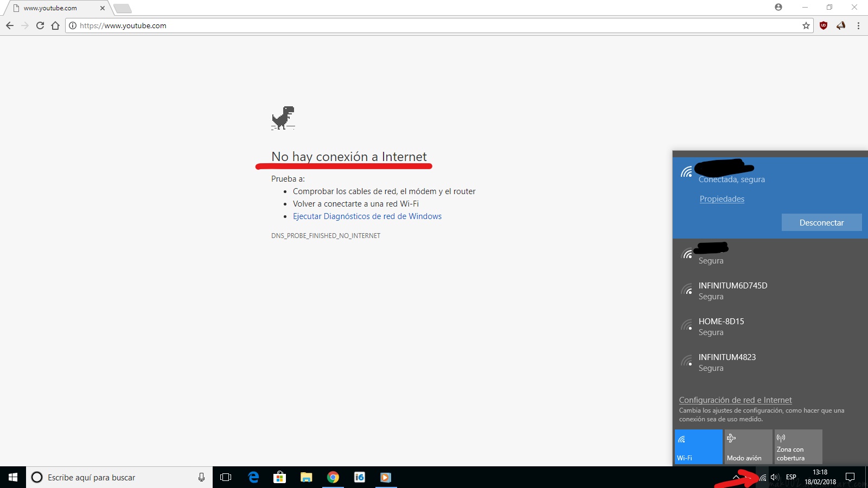868x488 pixels.
Task: Open the Action Center notification icon
Action: 850,477
